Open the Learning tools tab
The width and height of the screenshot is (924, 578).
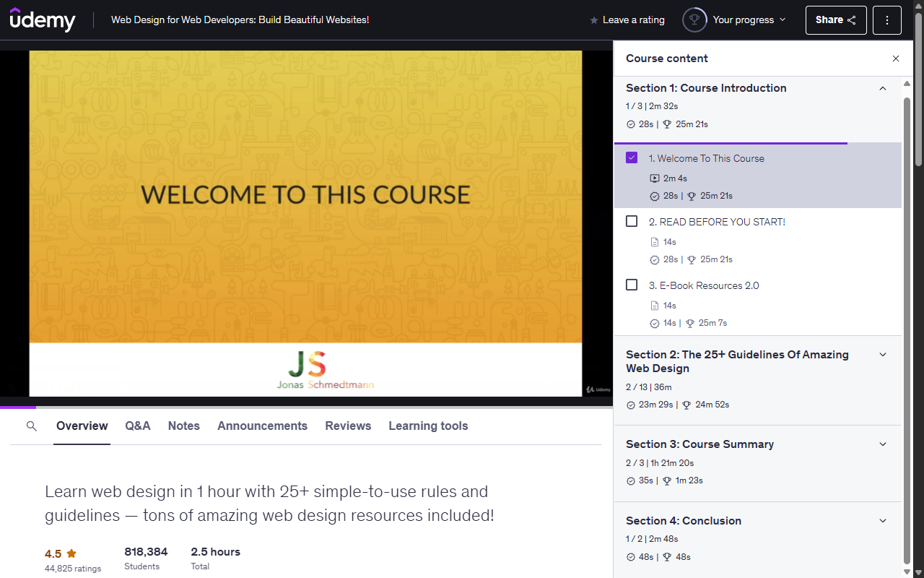point(428,426)
